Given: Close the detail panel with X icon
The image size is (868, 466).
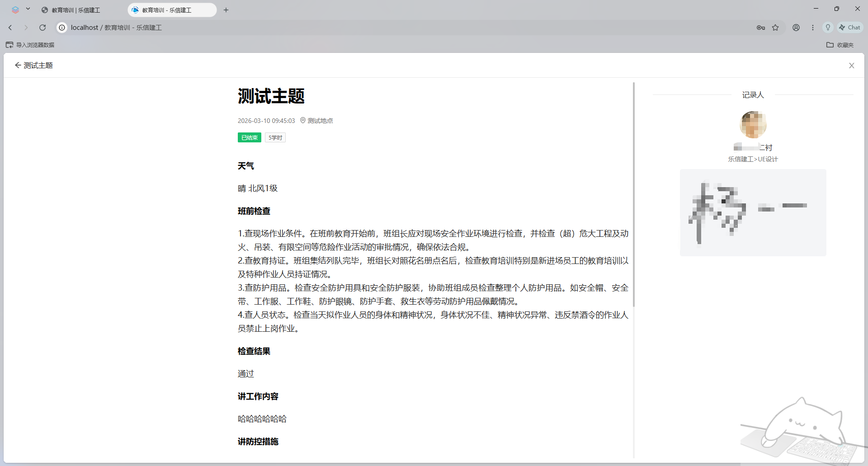Looking at the screenshot, I should pos(851,66).
